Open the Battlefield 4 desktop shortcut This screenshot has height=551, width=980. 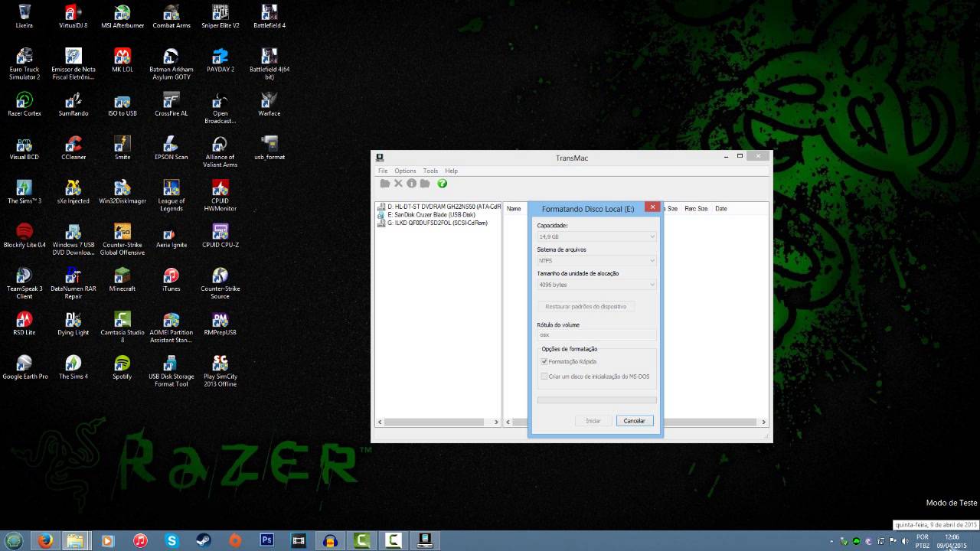click(x=269, y=16)
